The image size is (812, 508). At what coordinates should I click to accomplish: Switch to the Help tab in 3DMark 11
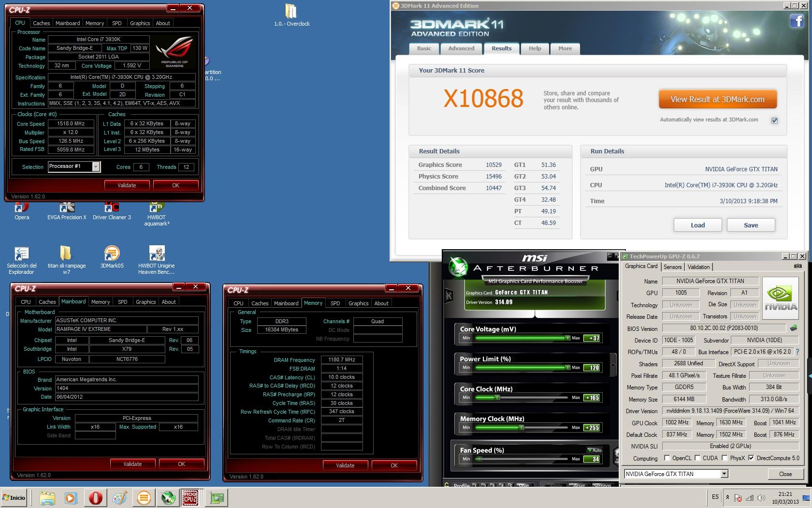click(x=535, y=48)
